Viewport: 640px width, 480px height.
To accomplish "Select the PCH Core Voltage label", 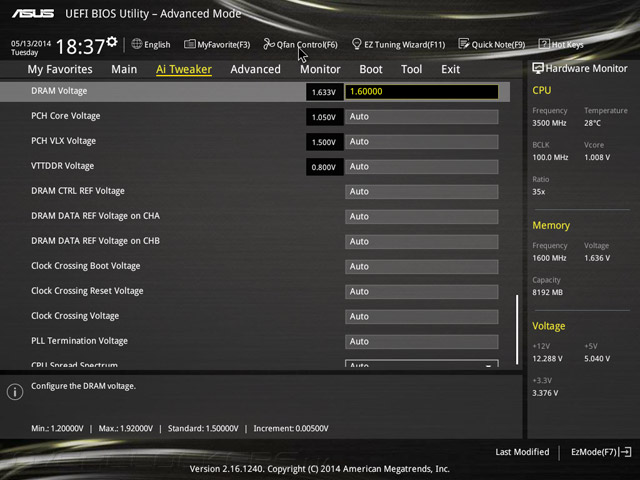I will 66,116.
